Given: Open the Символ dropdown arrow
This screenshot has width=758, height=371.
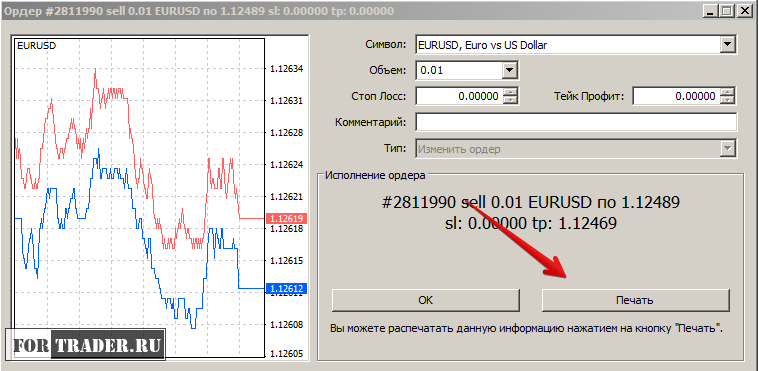Looking at the screenshot, I should pos(727,45).
